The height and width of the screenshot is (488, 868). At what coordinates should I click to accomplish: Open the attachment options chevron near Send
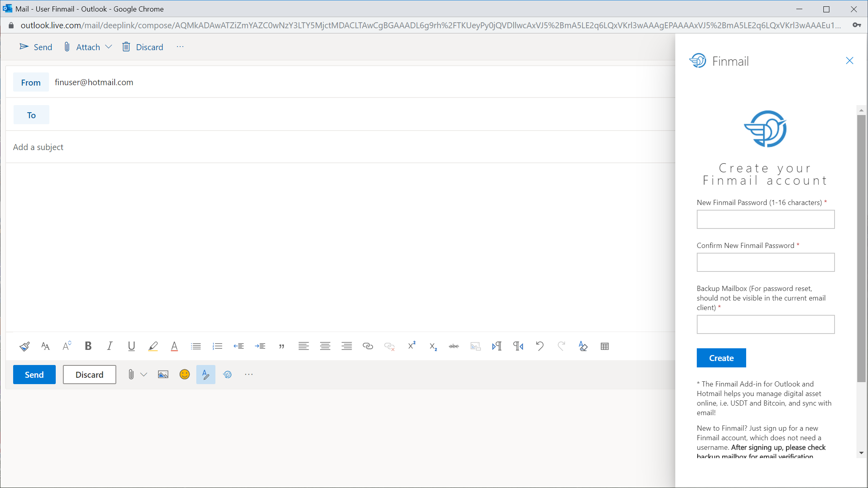[144, 374]
